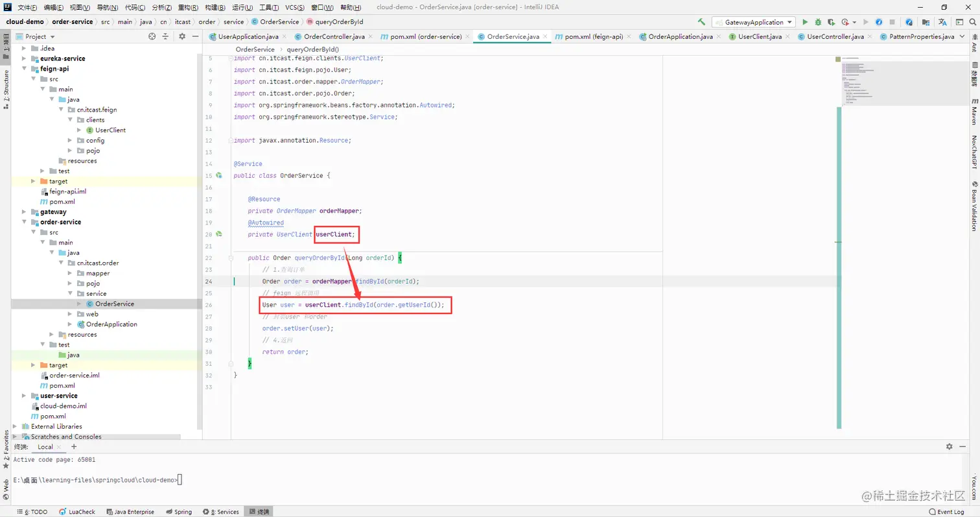Expand the eureka-service module node
This screenshot has width=980, height=517.
click(25, 58)
